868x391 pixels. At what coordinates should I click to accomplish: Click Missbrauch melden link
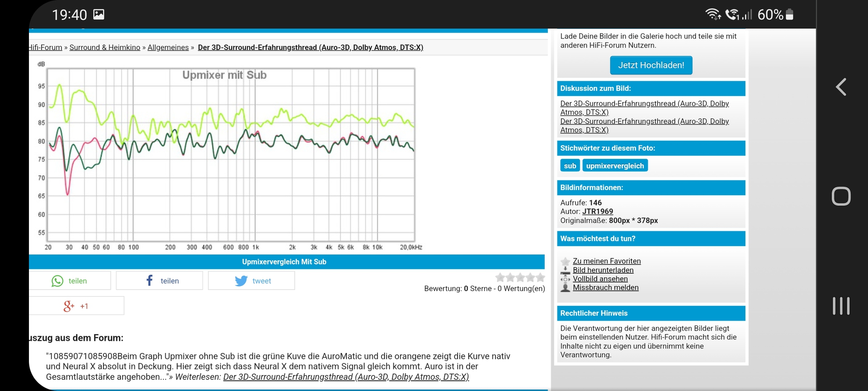606,288
